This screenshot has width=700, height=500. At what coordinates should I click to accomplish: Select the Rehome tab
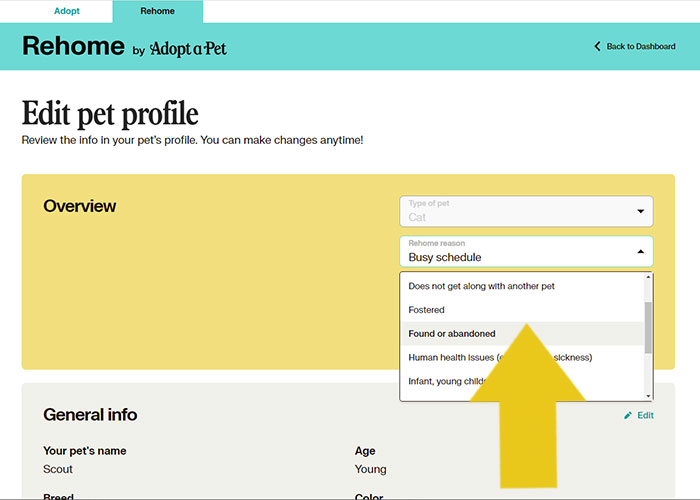coord(157,11)
